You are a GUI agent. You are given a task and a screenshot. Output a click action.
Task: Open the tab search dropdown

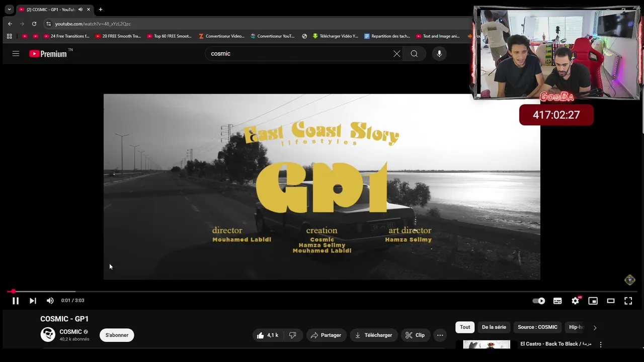point(9,9)
